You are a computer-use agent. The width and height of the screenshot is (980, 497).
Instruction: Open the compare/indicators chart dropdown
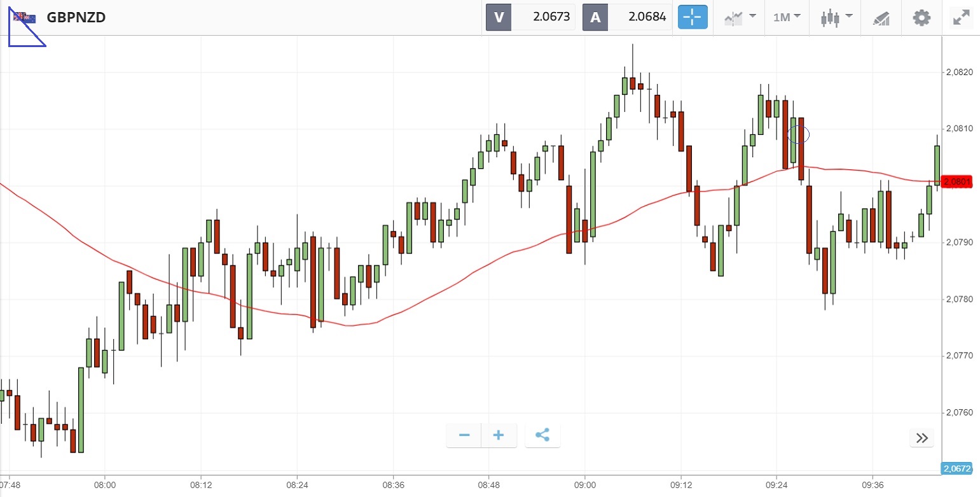[740, 17]
